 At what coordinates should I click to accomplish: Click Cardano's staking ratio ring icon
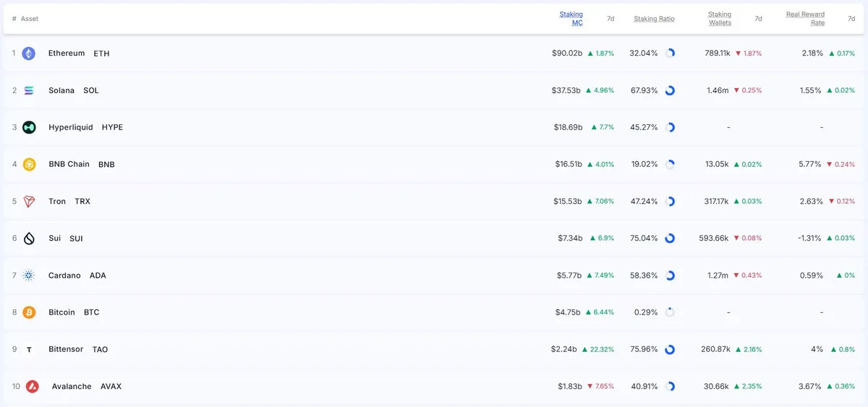coord(670,275)
